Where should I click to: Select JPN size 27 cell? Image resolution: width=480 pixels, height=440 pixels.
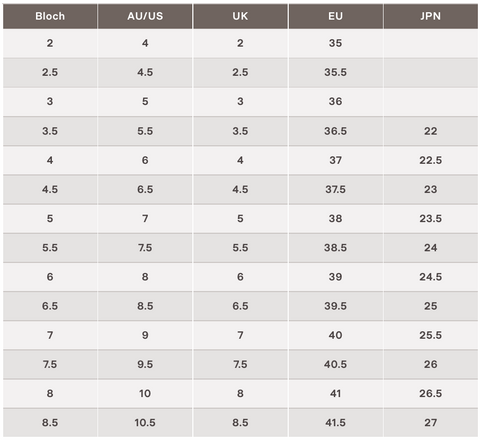[431, 423]
